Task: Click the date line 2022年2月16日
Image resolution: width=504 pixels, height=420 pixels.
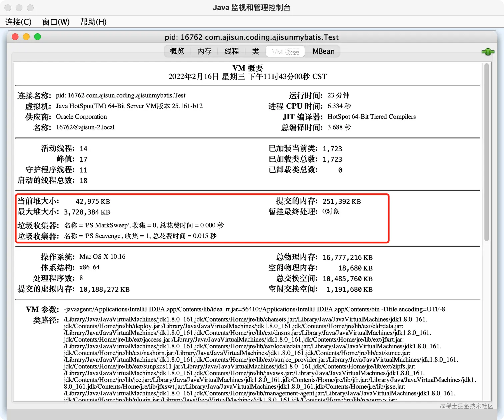Action: (x=248, y=77)
